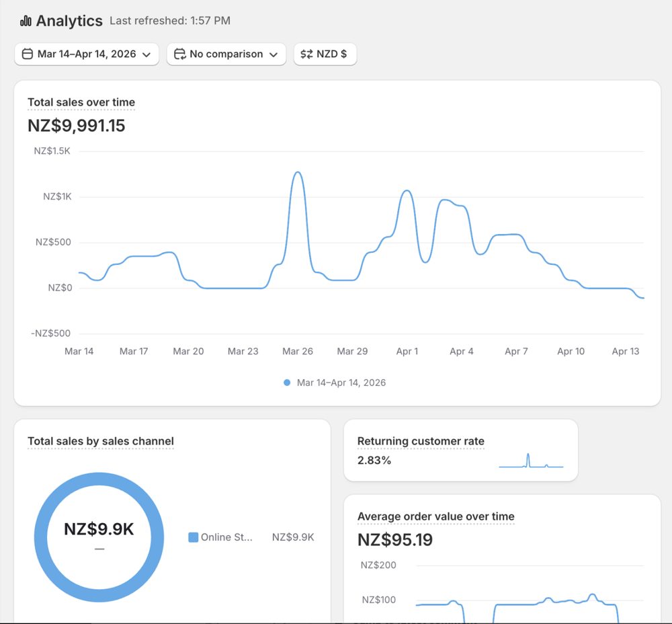Image resolution: width=672 pixels, height=624 pixels.
Task: Click the Mar 14 x-axis label
Action: coord(79,351)
